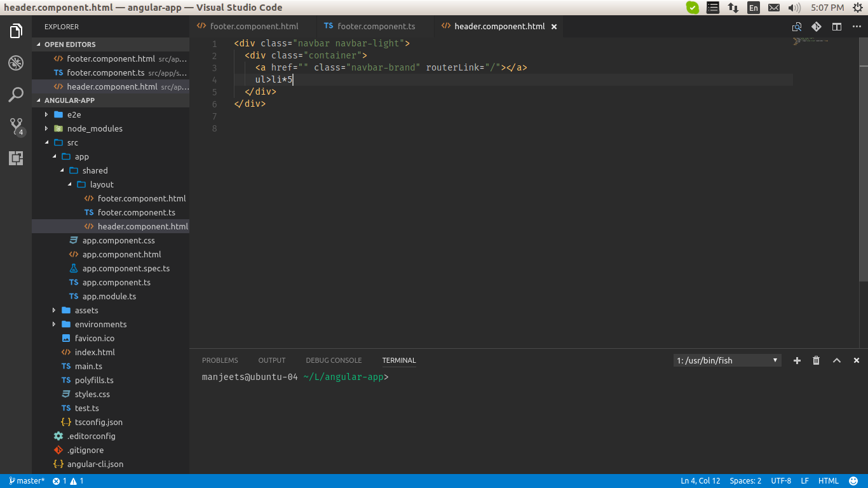Change indentation via Spaces: 2
The width and height of the screenshot is (868, 488).
click(745, 481)
